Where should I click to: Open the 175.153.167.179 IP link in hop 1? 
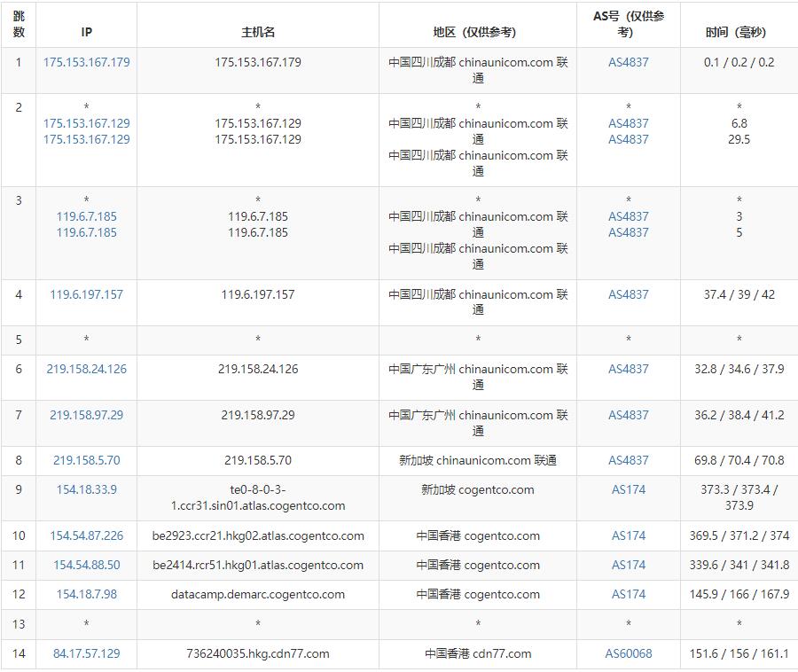point(87,62)
